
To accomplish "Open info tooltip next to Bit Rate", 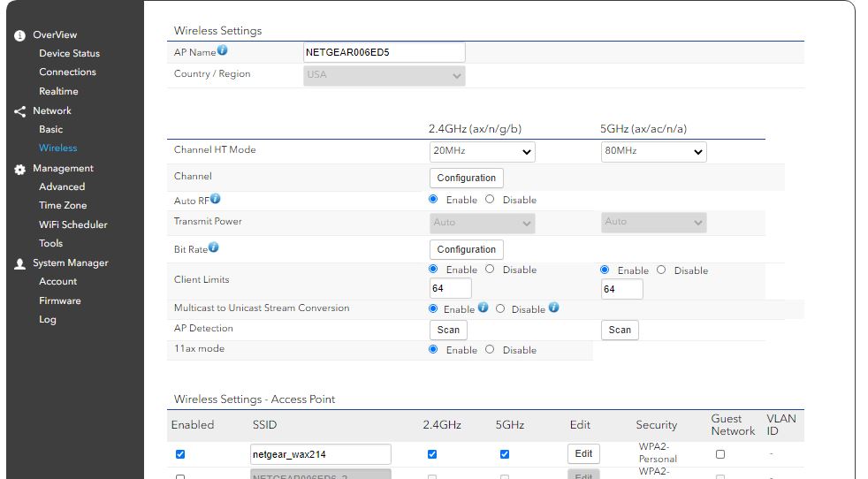I will (214, 247).
